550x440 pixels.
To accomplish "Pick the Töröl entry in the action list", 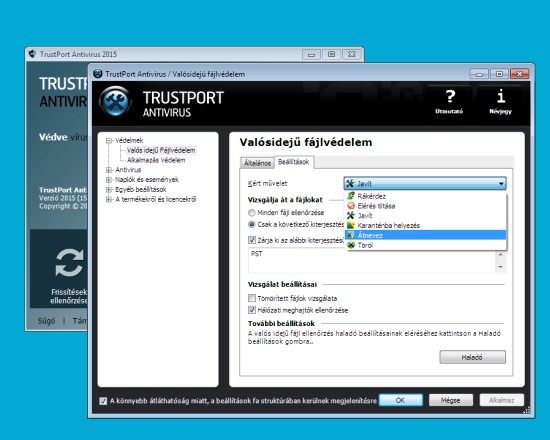I will (x=425, y=245).
